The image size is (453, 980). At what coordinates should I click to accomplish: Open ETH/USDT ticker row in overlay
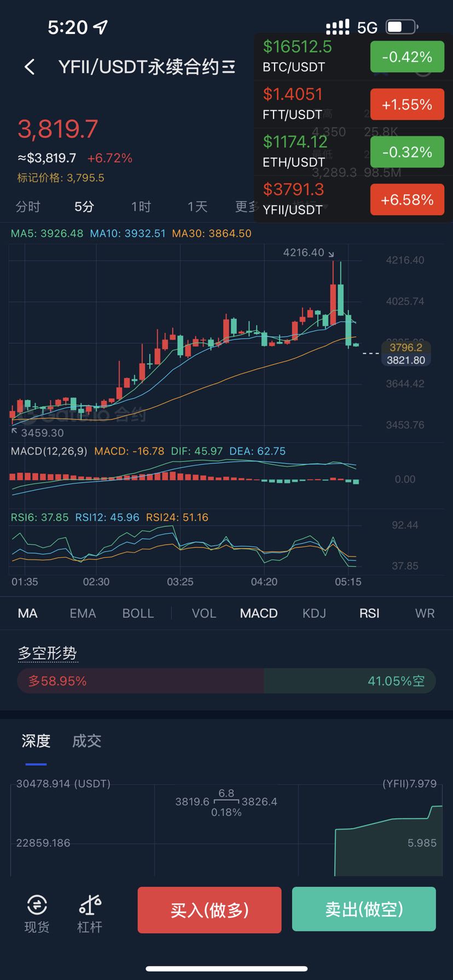pos(353,152)
